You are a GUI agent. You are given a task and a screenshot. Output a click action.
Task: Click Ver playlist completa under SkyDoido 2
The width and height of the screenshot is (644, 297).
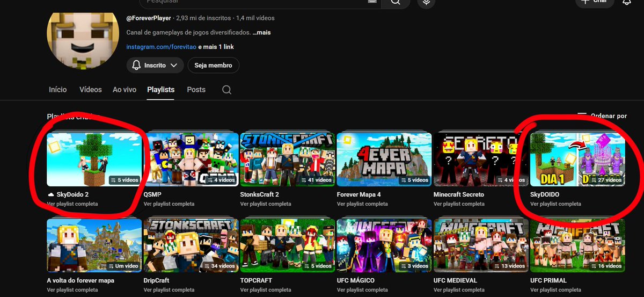[x=72, y=204]
